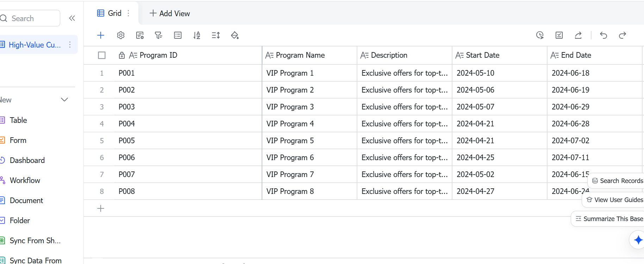Create a new Document from sidebar

(x=26, y=200)
